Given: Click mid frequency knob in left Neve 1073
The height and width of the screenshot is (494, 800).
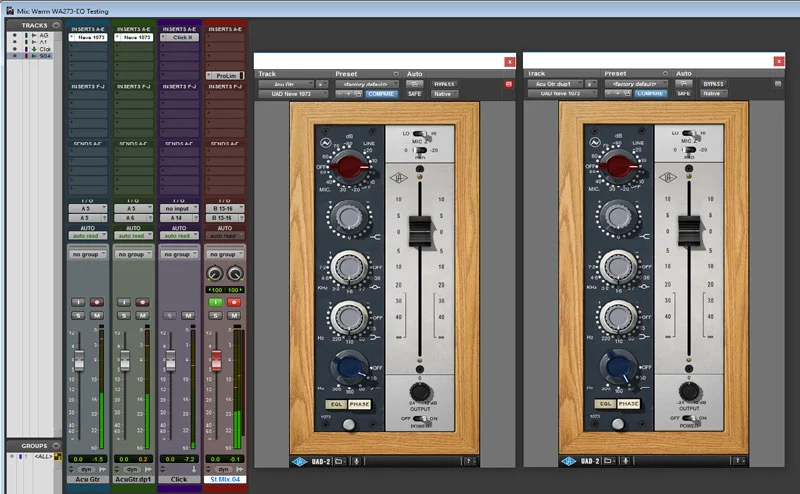Looking at the screenshot, I should (x=349, y=267).
